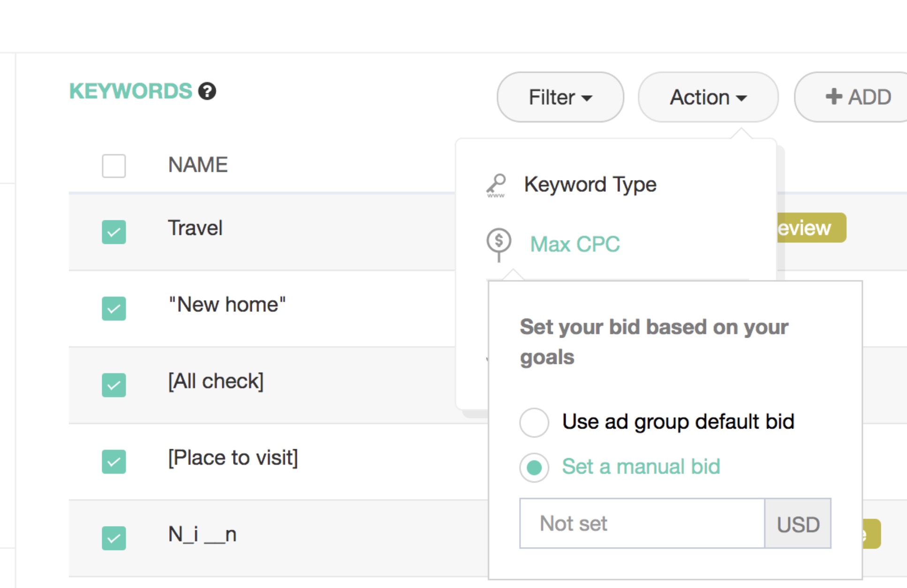Untick the N_i __n keyword checkbox

pos(114,538)
